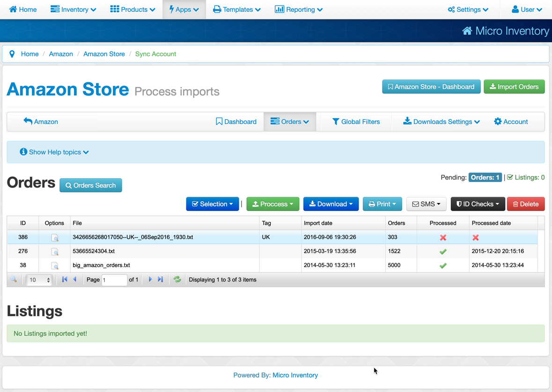Viewport: 552px width, 392px height.
Task: Click green checkmark for order 38
Action: [443, 266]
